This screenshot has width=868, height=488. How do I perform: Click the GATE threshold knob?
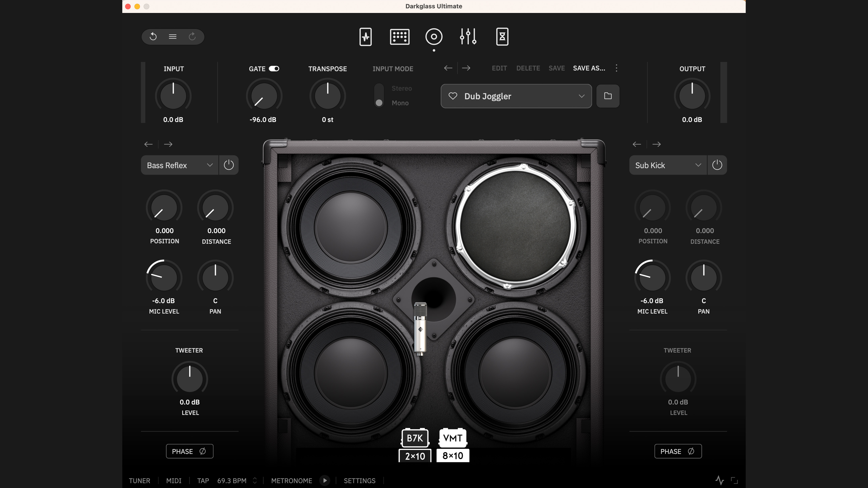(x=264, y=96)
